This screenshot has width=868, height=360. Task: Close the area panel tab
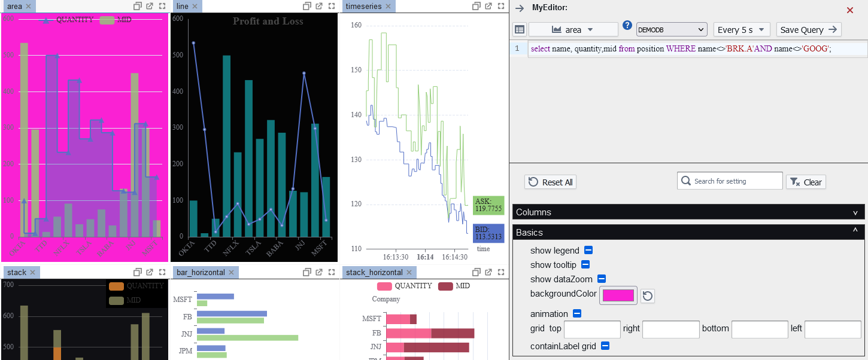[x=28, y=7]
